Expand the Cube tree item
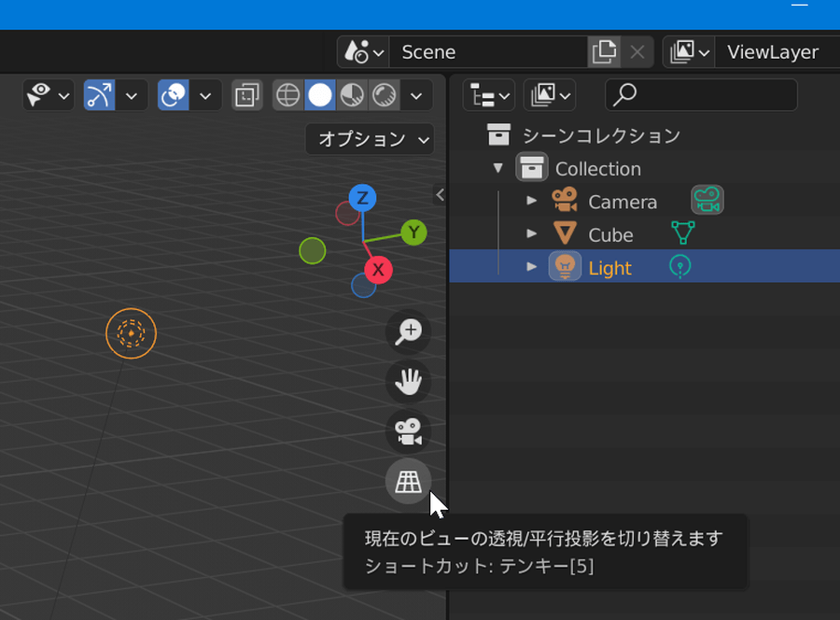 [531, 233]
